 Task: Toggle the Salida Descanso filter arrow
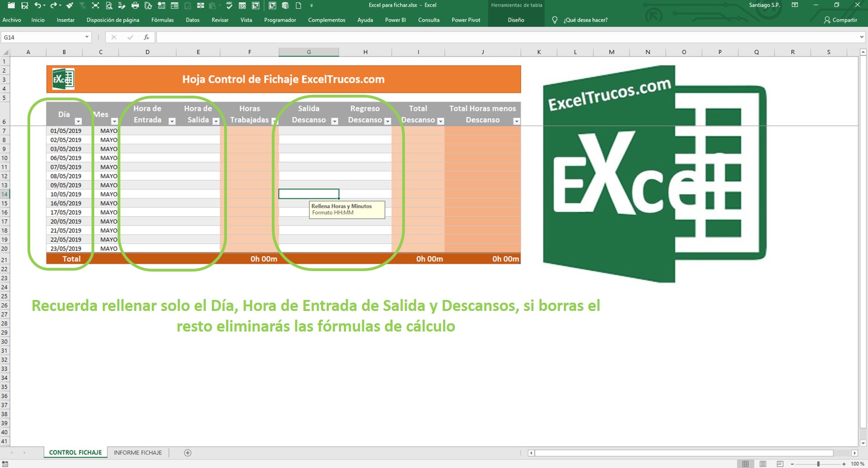334,121
